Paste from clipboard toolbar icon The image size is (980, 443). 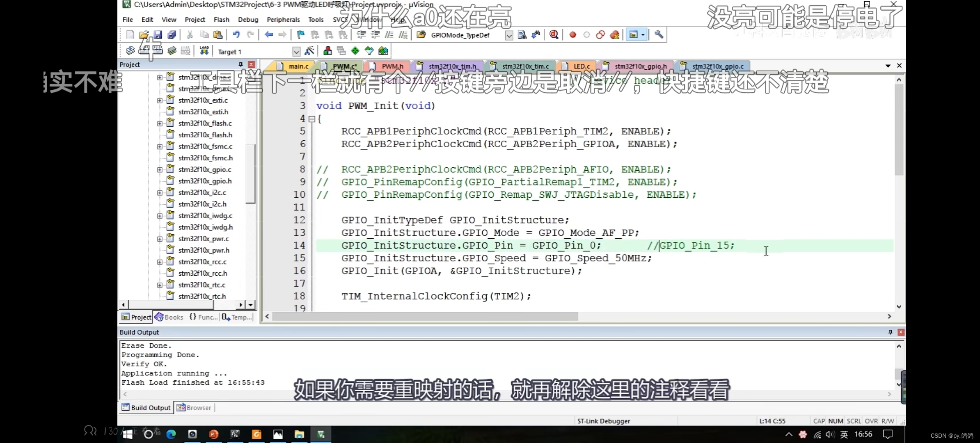(218, 35)
